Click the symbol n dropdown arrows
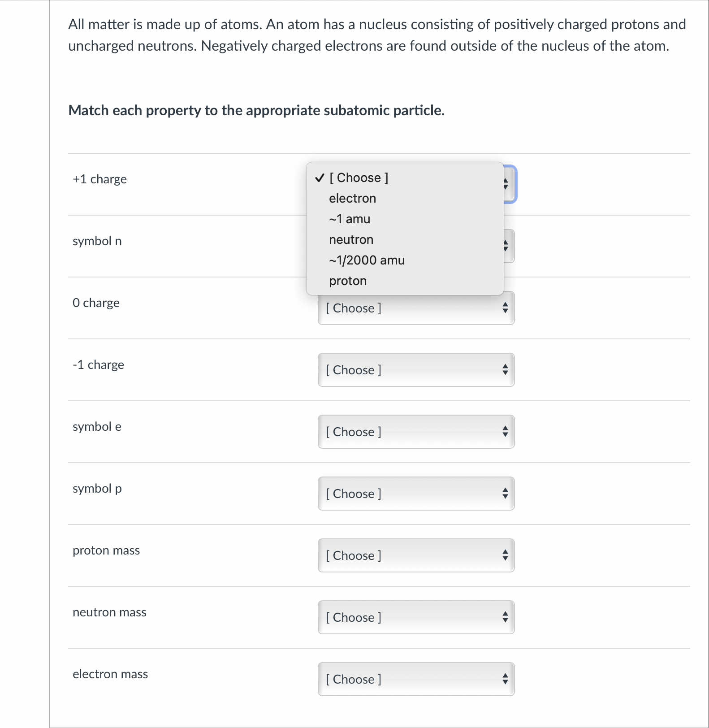 (x=506, y=246)
